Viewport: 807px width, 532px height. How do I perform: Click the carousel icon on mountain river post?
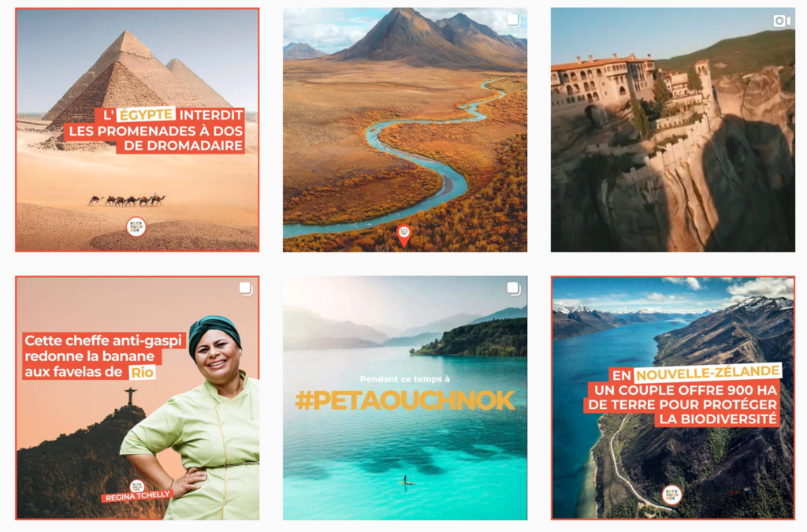514,20
